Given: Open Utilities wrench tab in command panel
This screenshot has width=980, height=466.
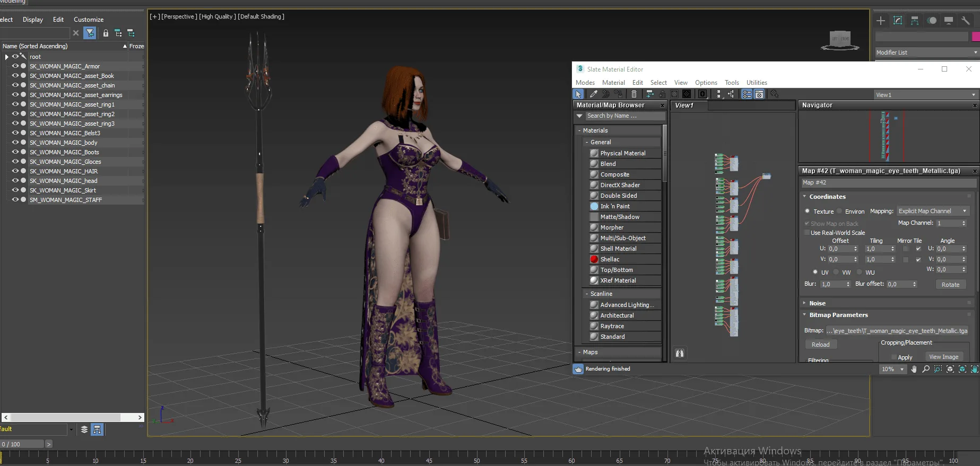Looking at the screenshot, I should [x=966, y=21].
